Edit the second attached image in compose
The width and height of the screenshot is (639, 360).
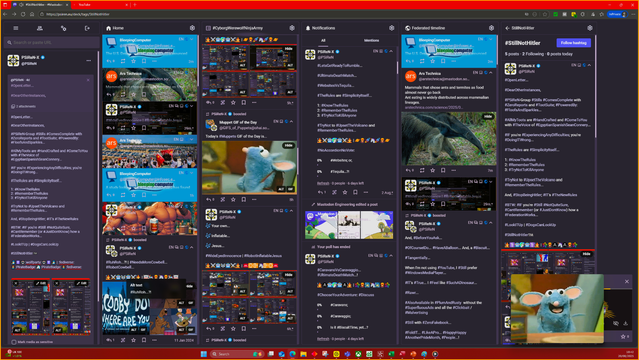(82, 283)
